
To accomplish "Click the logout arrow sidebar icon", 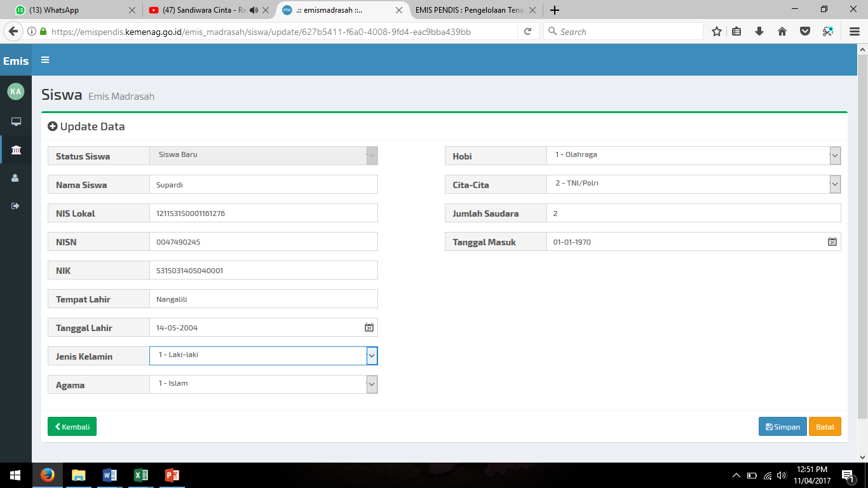I will [x=16, y=206].
